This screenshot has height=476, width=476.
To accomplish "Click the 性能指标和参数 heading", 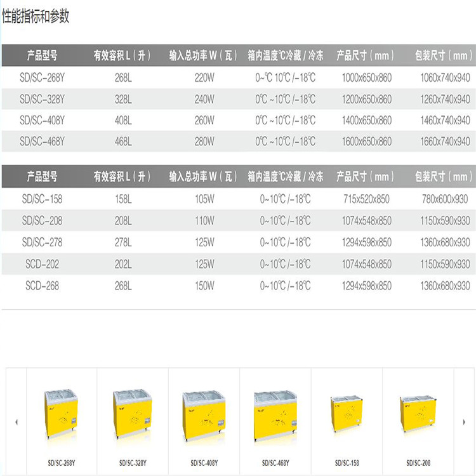I will [x=36, y=17].
